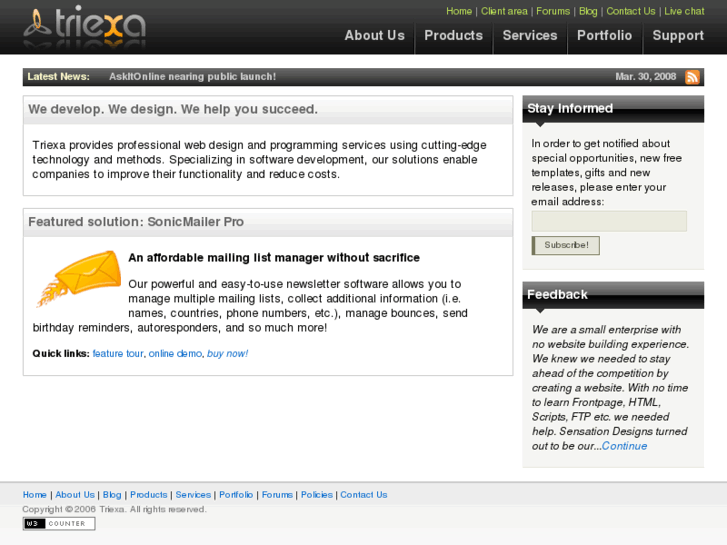
Task: Click the 'Copyright © 2008 Triexa' text
Action: click(x=114, y=509)
